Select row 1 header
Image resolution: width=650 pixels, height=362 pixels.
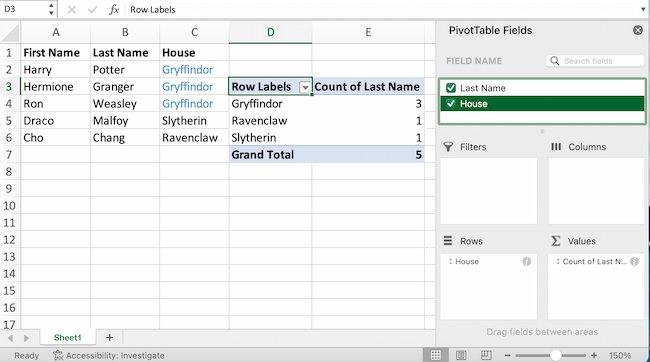[x=10, y=53]
